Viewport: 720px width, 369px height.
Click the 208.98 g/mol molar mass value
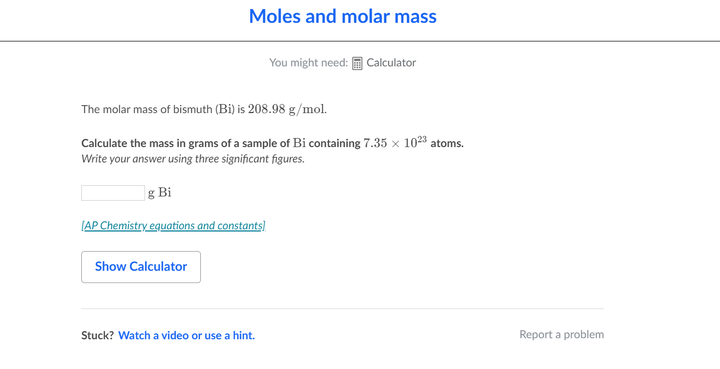[287, 110]
